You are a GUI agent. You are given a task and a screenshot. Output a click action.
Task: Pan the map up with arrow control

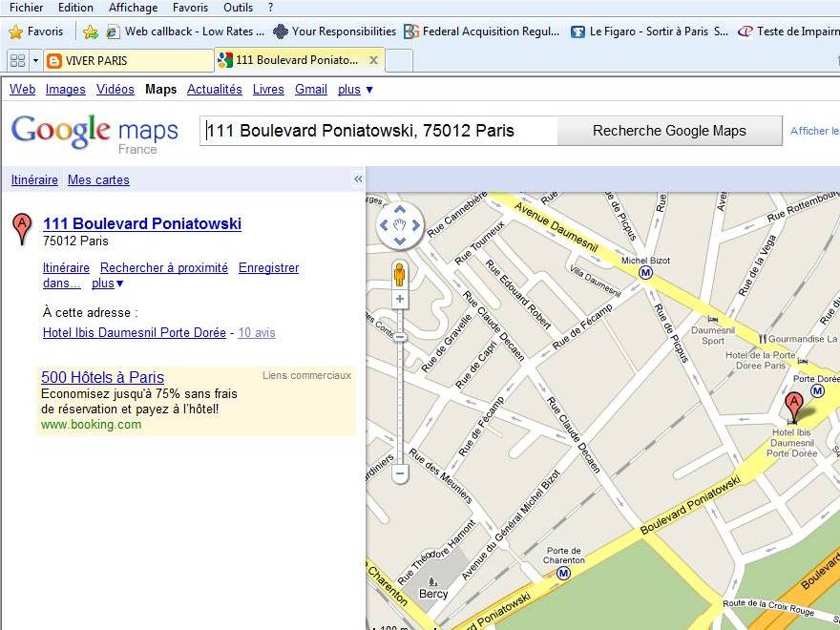coord(400,210)
